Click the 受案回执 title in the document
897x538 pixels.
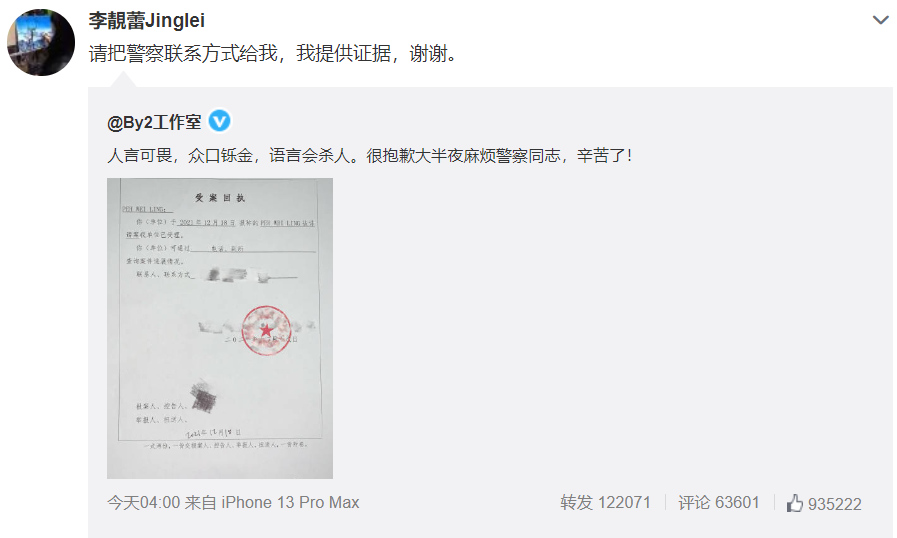tap(220, 198)
